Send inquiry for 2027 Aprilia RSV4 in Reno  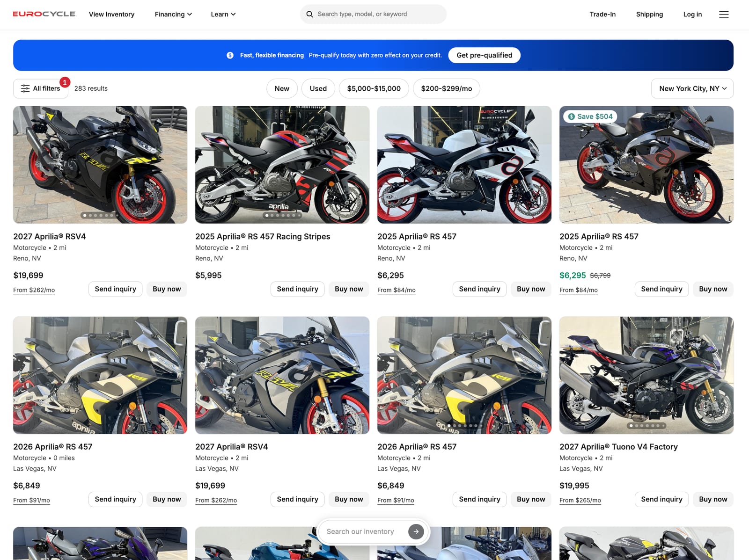[x=115, y=289]
